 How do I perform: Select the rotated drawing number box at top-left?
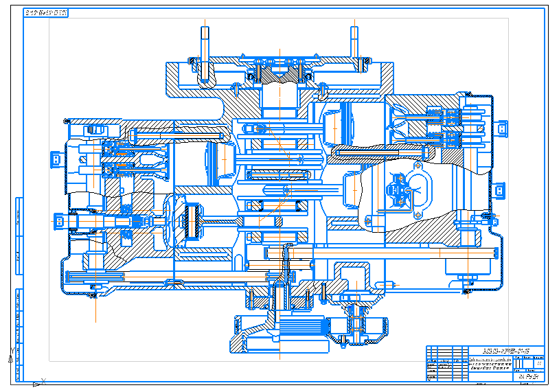[46, 13]
